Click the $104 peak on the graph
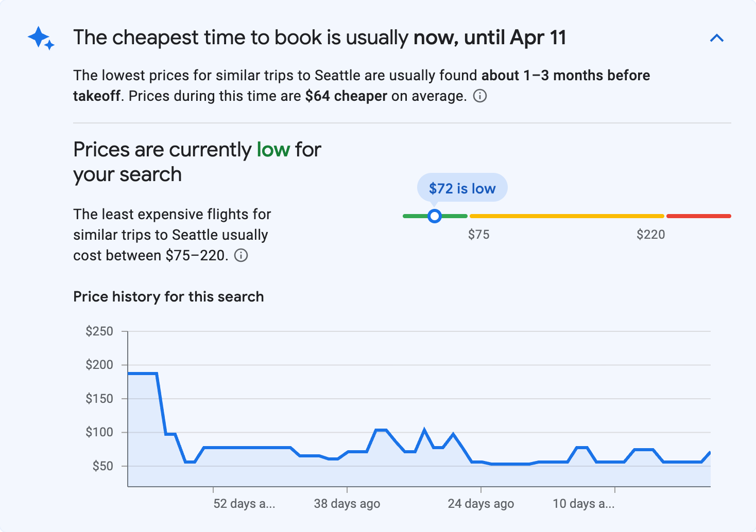The width and height of the screenshot is (756, 532). 380,429
